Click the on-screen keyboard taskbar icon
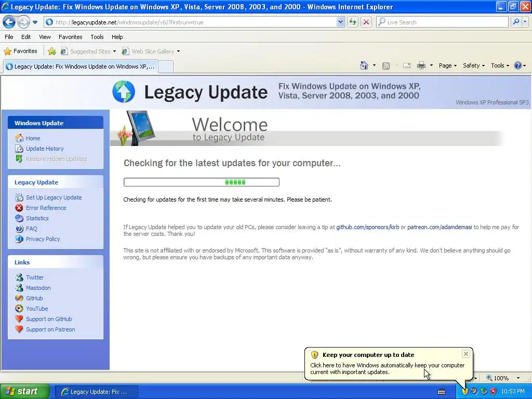Viewport: 532px width, 399px height. tap(442, 392)
